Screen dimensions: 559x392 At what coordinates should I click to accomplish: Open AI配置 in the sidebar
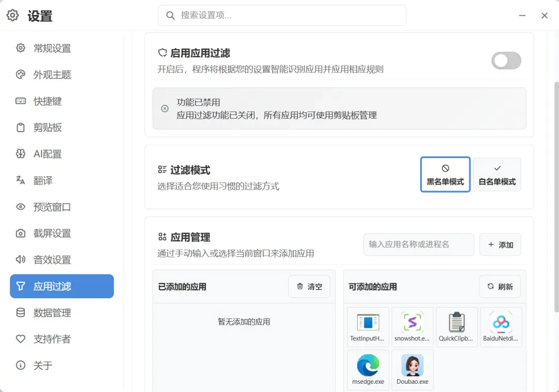[x=62, y=154]
